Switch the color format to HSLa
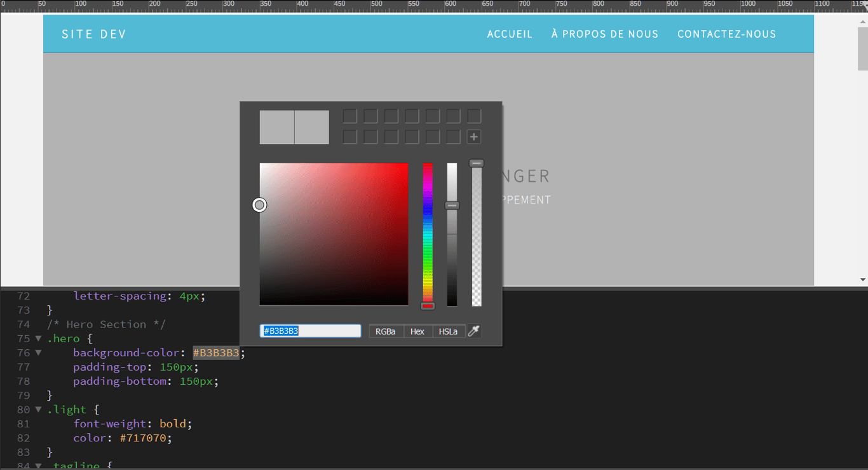 click(448, 331)
